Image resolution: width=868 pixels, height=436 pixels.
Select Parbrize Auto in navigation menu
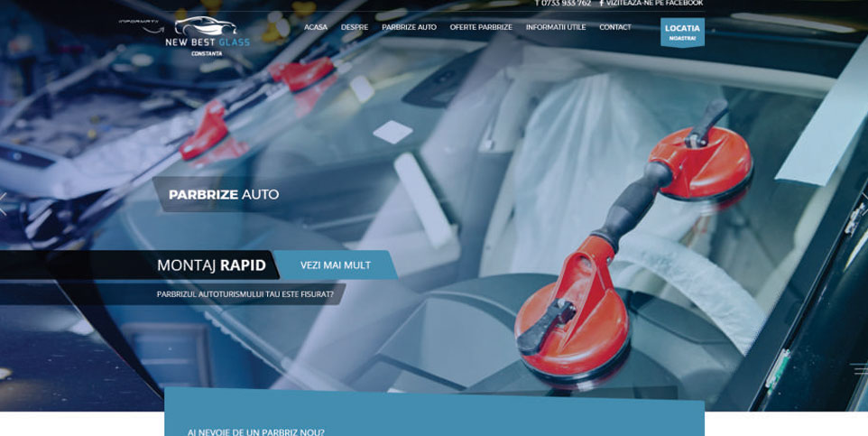tap(409, 27)
